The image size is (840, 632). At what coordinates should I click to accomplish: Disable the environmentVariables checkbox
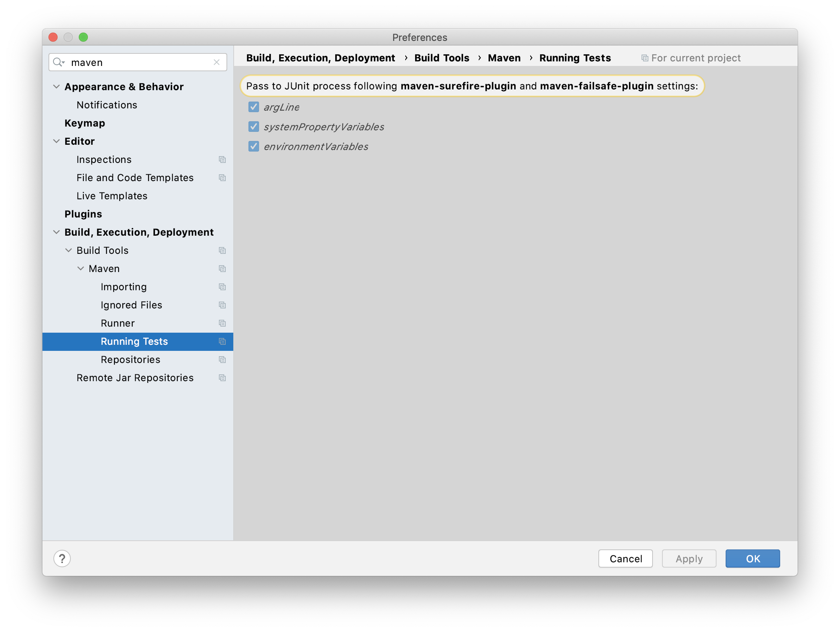click(254, 146)
